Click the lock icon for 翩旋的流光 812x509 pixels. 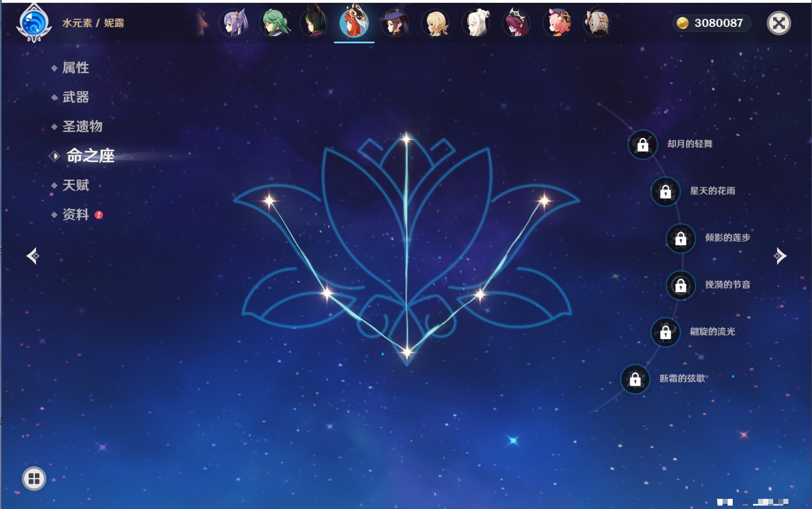coord(665,332)
